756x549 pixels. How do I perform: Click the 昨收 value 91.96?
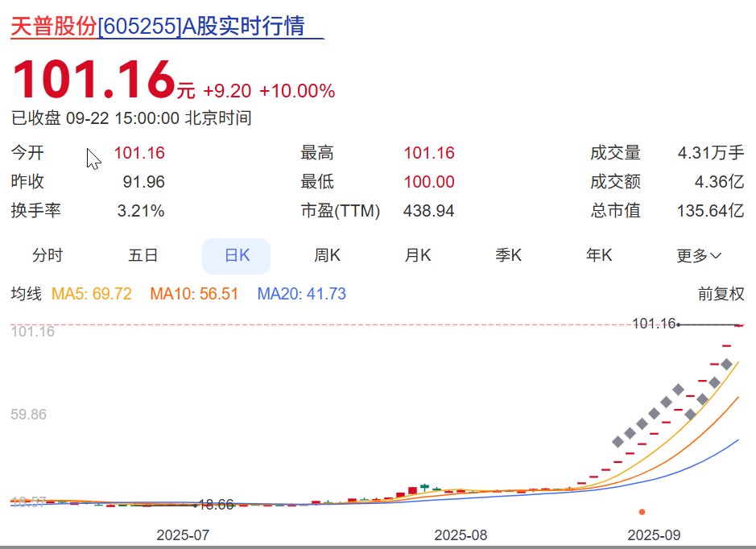point(143,182)
